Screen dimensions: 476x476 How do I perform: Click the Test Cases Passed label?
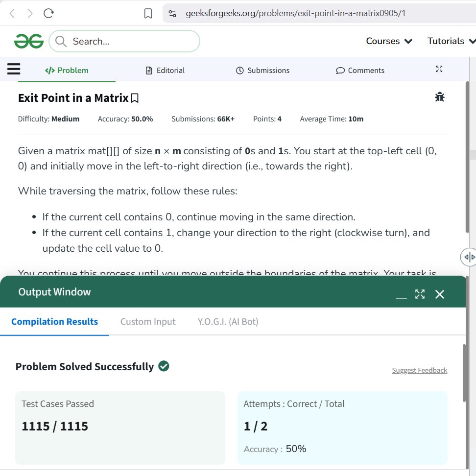tap(58, 404)
